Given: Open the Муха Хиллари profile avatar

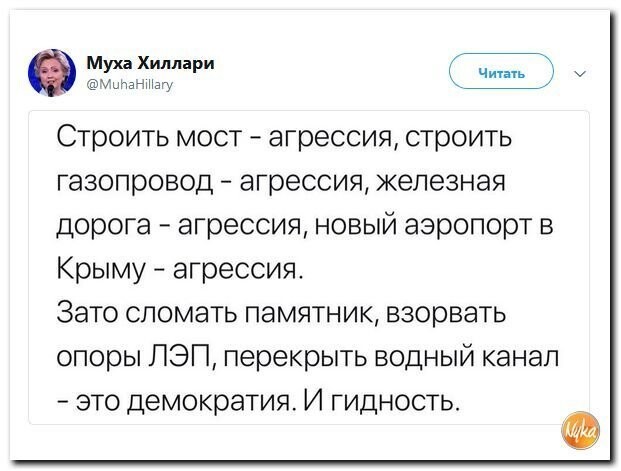Looking at the screenshot, I should (x=52, y=73).
